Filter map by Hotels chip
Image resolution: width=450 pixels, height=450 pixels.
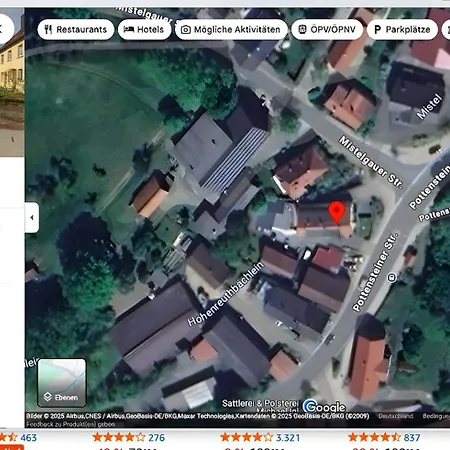(x=144, y=30)
